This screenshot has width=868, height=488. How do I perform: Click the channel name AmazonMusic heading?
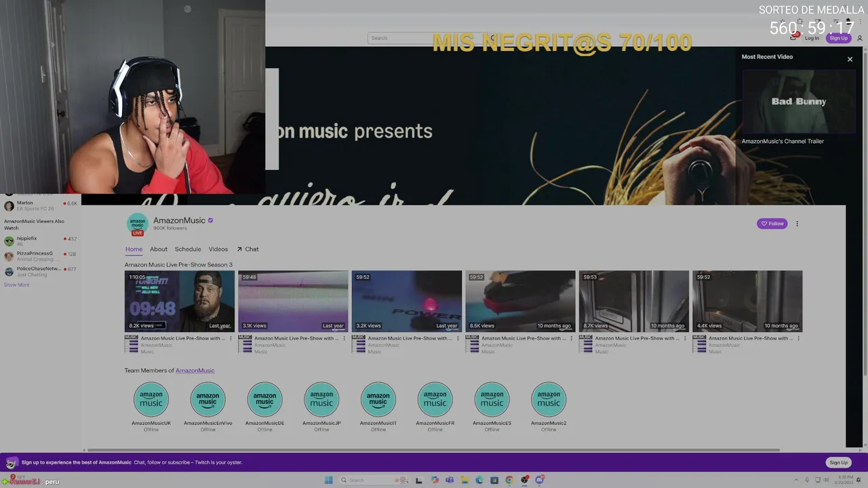(x=179, y=220)
